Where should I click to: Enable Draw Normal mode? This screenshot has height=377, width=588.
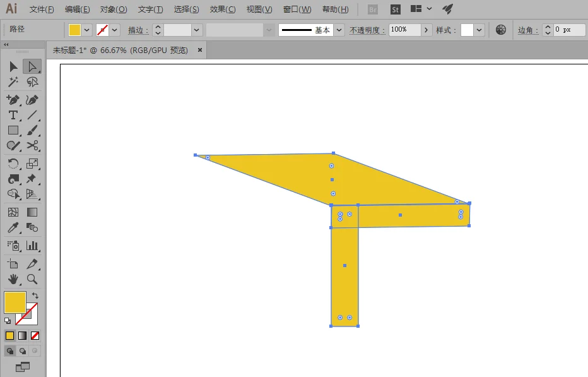click(x=9, y=351)
